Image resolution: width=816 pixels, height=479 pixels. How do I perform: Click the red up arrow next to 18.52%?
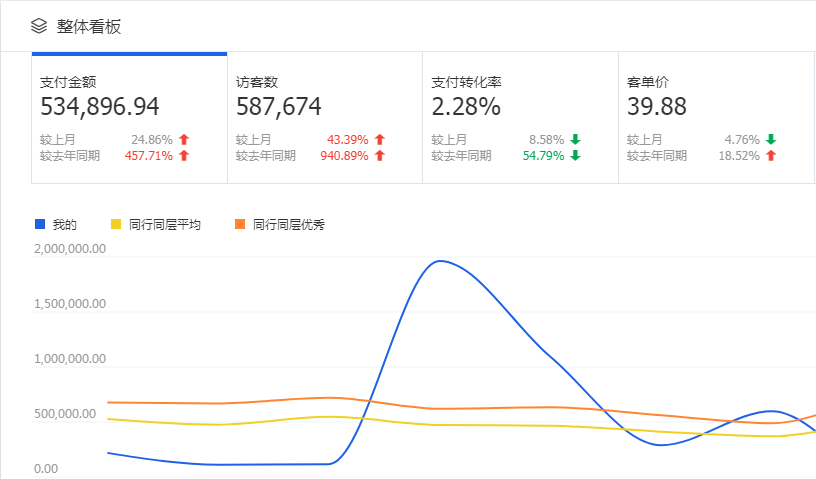pyautogui.click(x=771, y=155)
